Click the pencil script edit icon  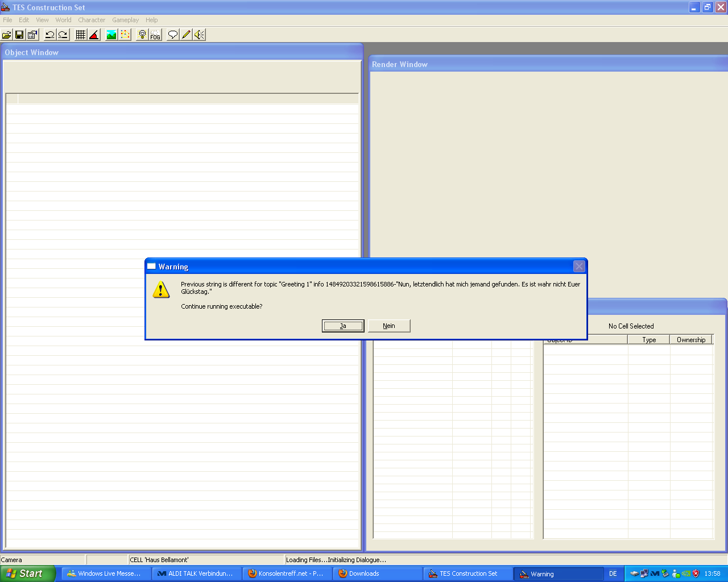pos(186,35)
